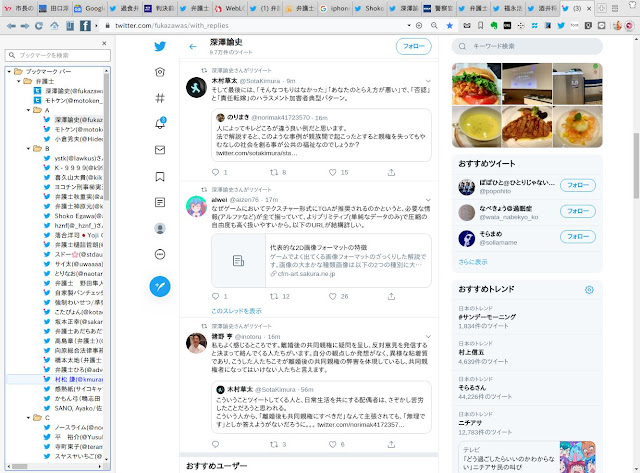Close the bookmarks sidebar panel
This screenshot has width=640, height=473.
click(104, 43)
